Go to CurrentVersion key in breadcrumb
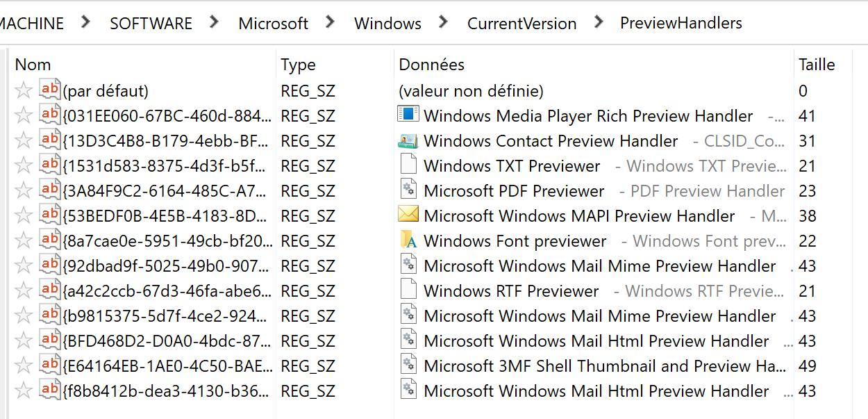The width and height of the screenshot is (868, 419). pyautogui.click(x=521, y=24)
